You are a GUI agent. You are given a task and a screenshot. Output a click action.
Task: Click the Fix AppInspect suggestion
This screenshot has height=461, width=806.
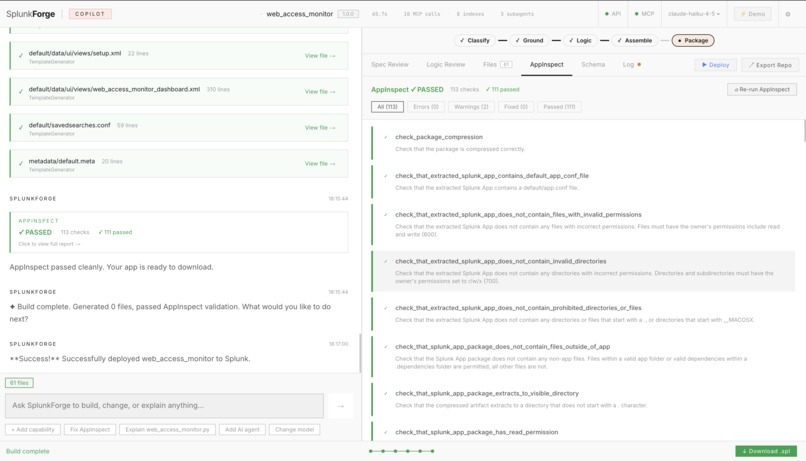pos(90,430)
